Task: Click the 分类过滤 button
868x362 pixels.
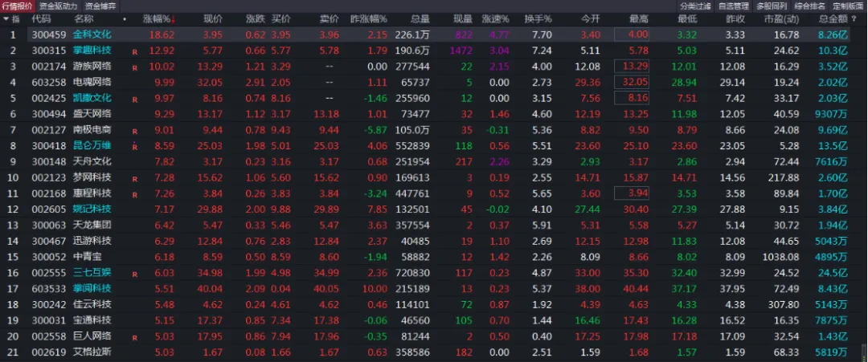Action: (695, 6)
